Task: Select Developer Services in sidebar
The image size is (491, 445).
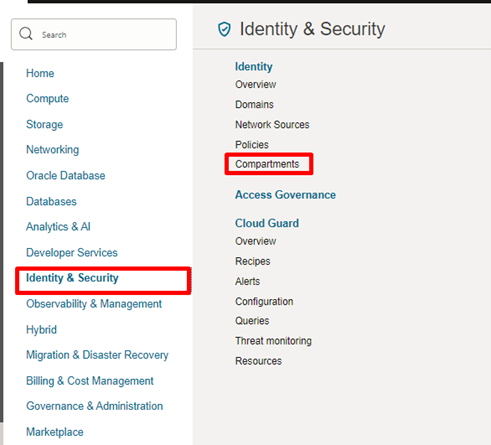Action: point(72,253)
